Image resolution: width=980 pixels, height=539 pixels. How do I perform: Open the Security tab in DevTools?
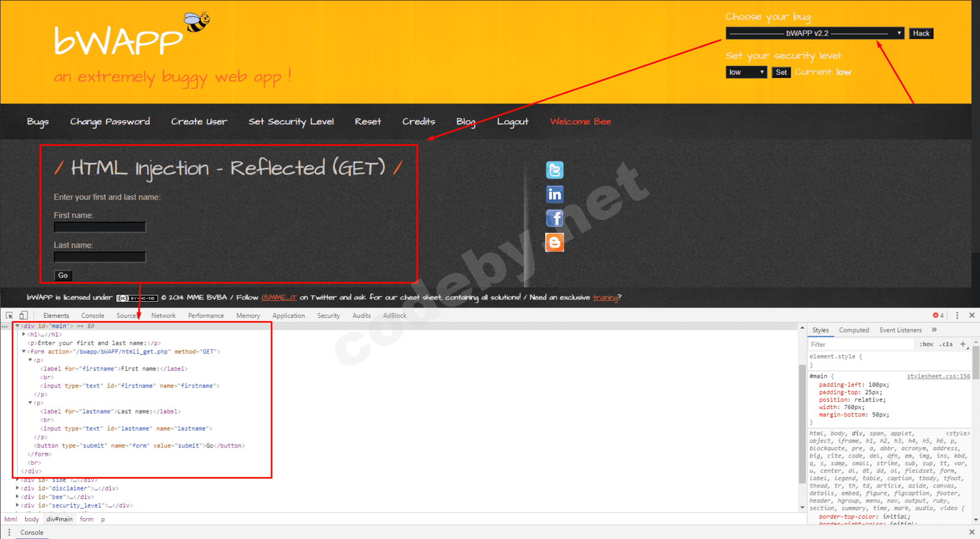tap(328, 315)
